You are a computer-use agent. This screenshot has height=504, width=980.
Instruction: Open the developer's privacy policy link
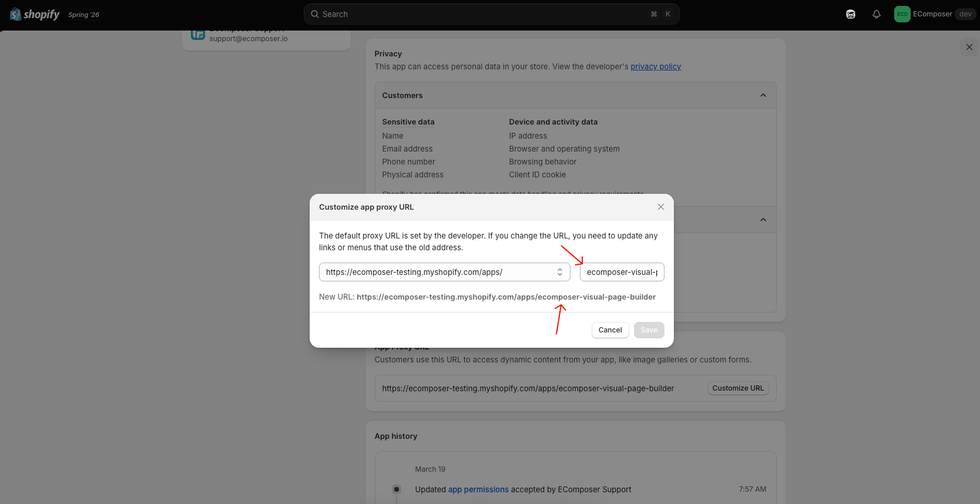656,66
